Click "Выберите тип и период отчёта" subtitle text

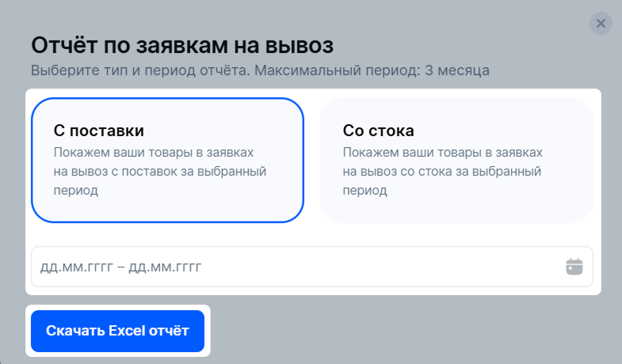click(141, 70)
